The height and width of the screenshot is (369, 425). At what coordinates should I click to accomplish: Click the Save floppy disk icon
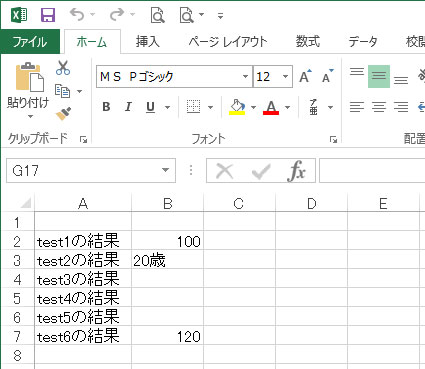click(x=48, y=15)
